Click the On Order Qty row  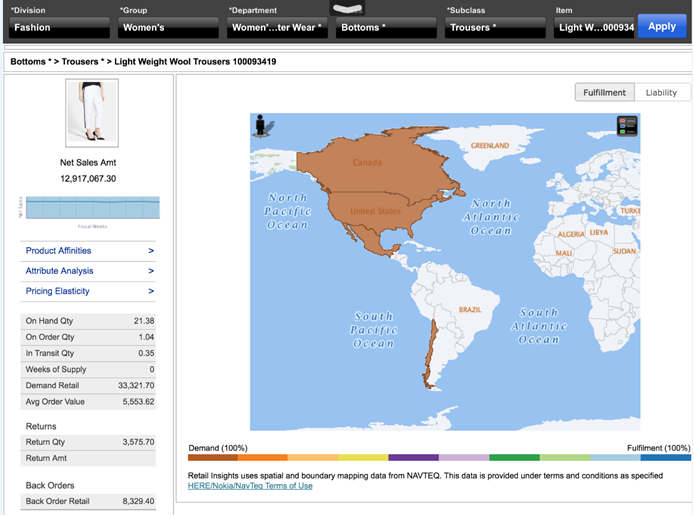pos(88,337)
